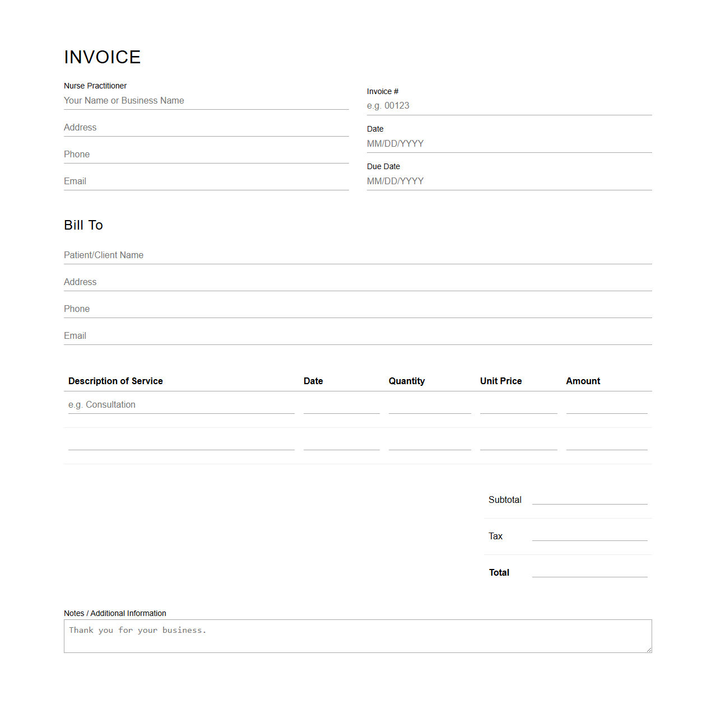
Task: Click the Notes / Additional Information text area
Action: pyautogui.click(x=358, y=636)
